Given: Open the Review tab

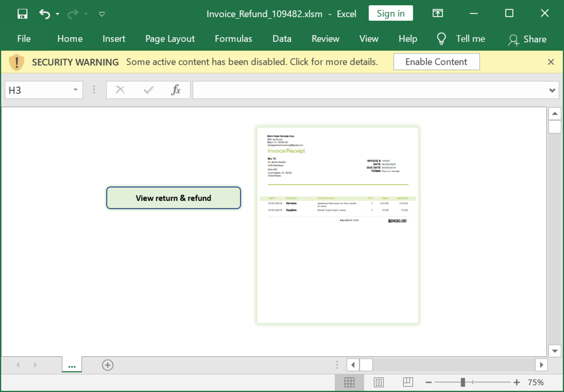Looking at the screenshot, I should tap(325, 39).
